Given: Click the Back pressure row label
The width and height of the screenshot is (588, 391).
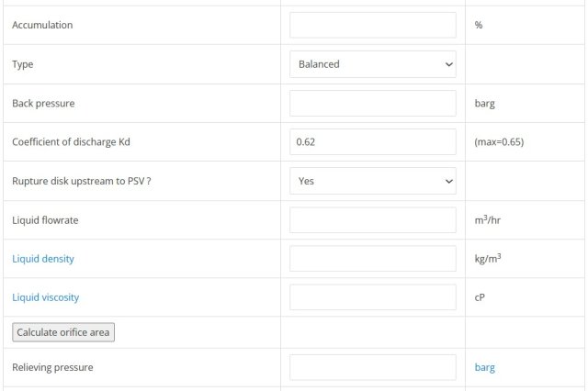Looking at the screenshot, I should (x=43, y=104).
